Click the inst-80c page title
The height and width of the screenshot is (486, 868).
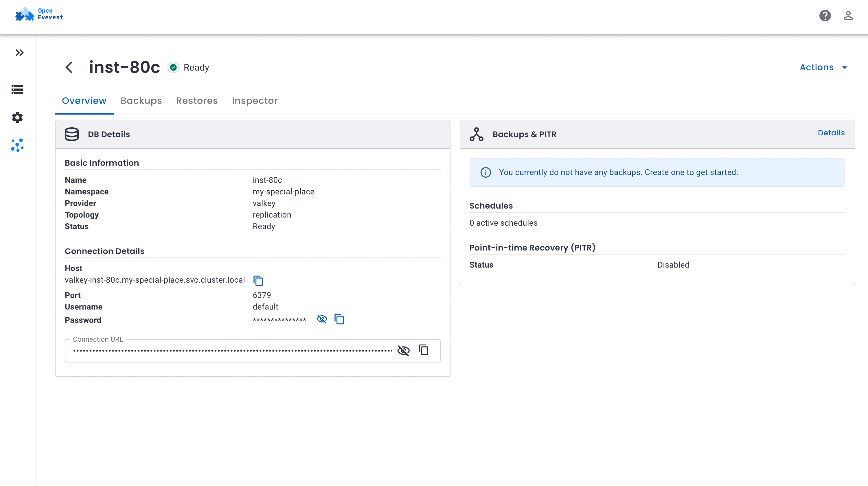point(124,67)
